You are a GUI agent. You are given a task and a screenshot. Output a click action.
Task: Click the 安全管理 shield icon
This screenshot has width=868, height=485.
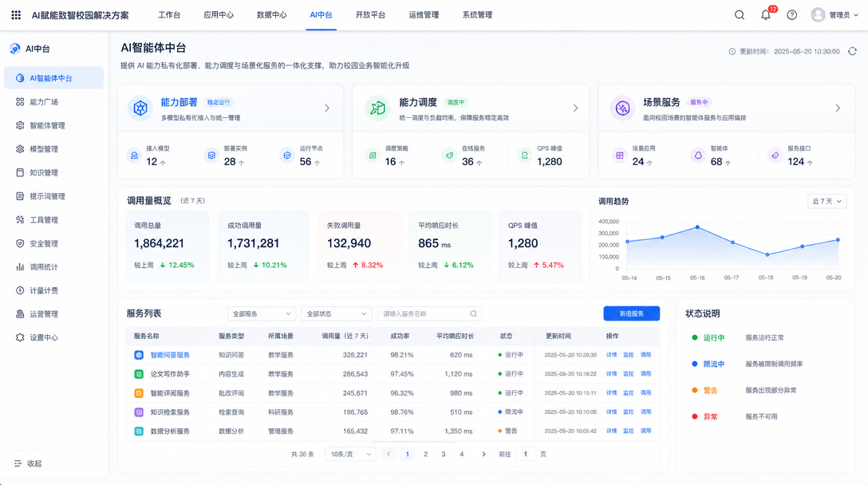pos(20,243)
